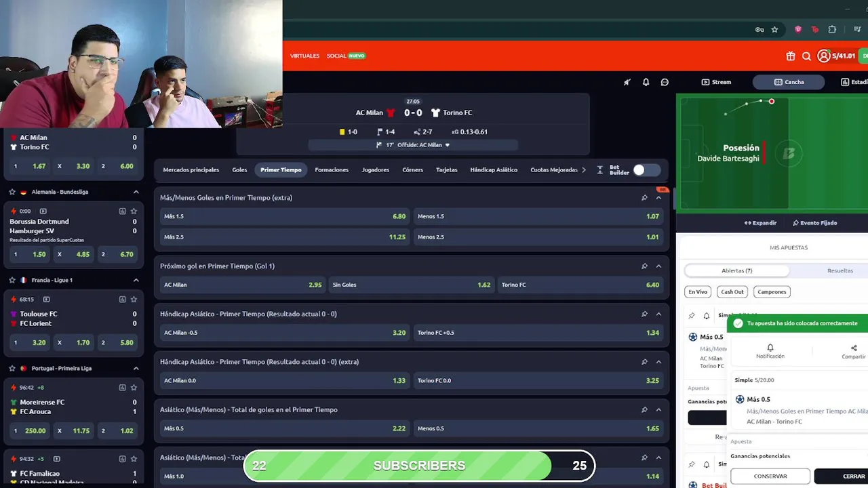The width and height of the screenshot is (868, 488).
Task: Favorite the Moreirense FC match star
Action: (x=134, y=387)
